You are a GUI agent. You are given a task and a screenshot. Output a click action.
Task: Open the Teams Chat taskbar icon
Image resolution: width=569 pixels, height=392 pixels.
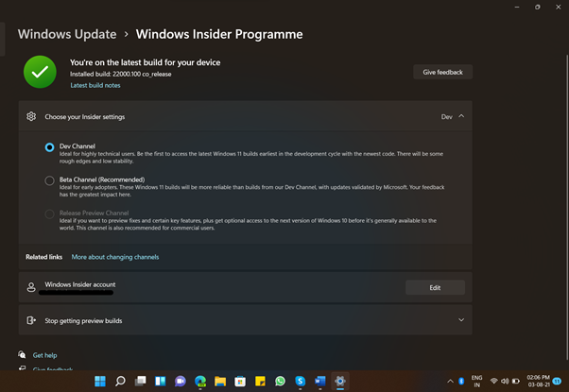click(180, 381)
